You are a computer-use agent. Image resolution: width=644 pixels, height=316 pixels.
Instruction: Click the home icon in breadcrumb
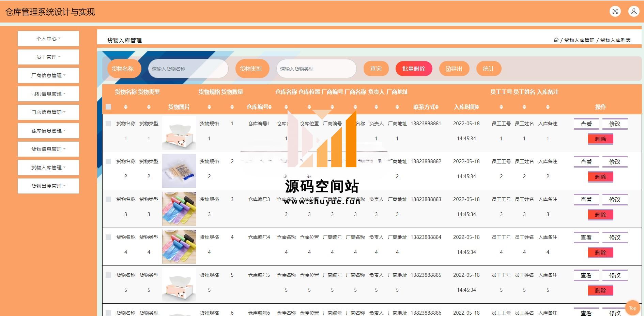[556, 40]
